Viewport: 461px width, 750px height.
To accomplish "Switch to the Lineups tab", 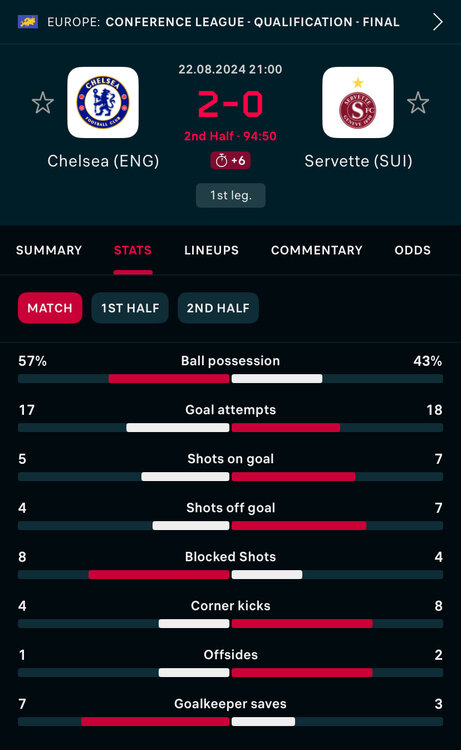I will [x=211, y=250].
